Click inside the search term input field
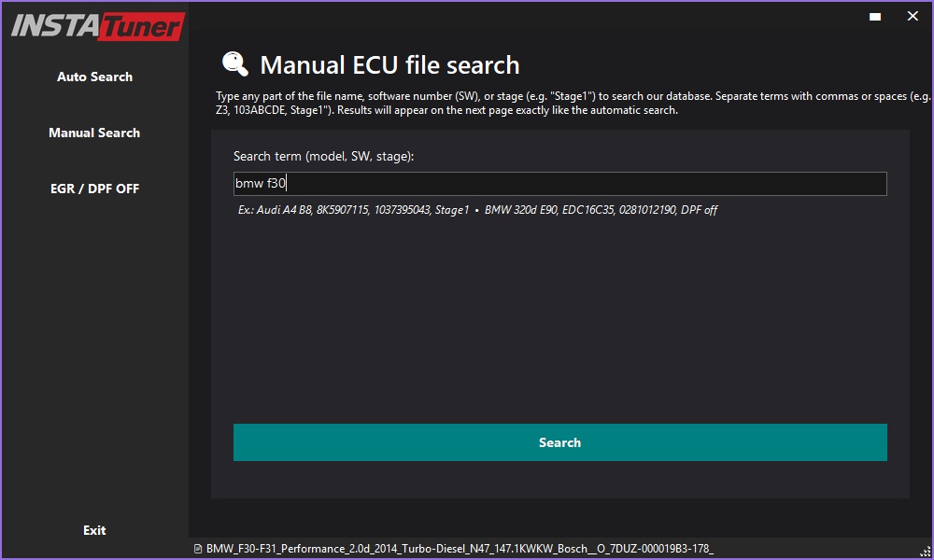This screenshot has width=934, height=560. pyautogui.click(x=560, y=183)
